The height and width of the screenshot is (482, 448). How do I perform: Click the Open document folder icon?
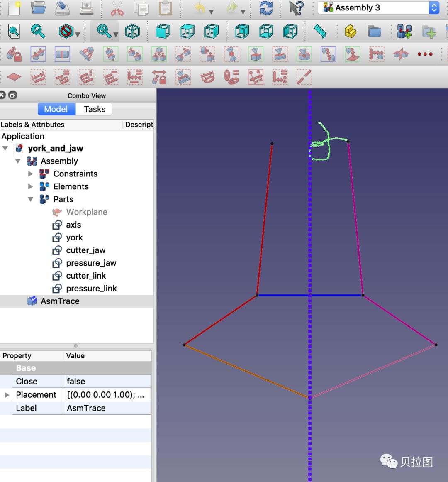tap(38, 8)
